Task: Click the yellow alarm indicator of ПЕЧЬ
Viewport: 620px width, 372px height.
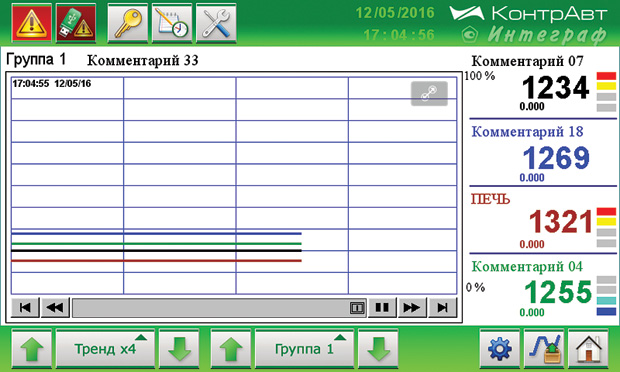Action: coord(606,222)
